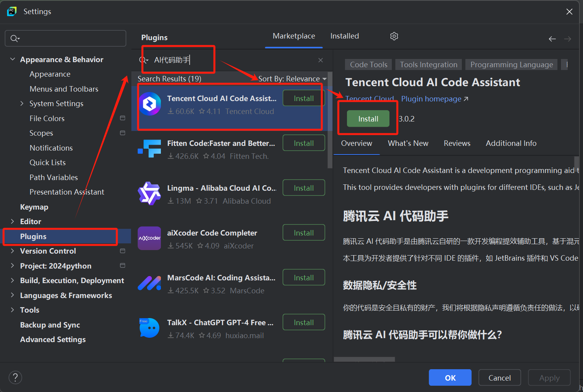Click the settings search magnifier icon
Image resolution: width=583 pixels, height=392 pixels.
[15, 39]
